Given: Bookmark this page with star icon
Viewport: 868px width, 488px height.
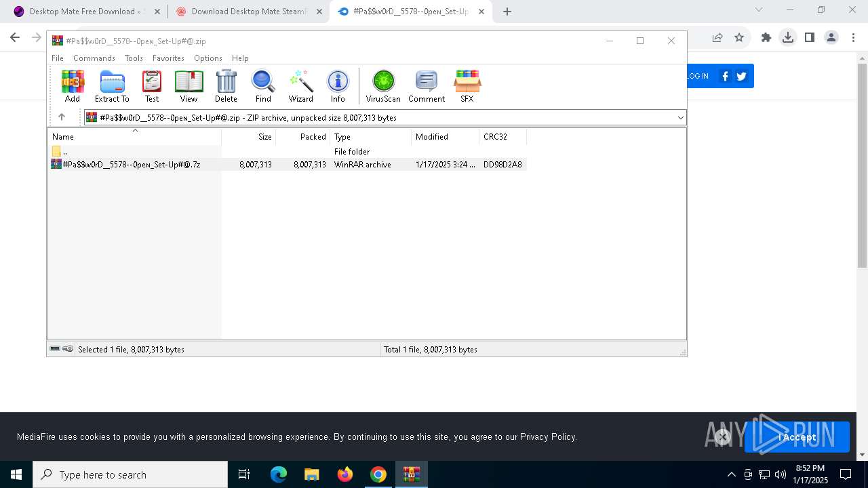Looking at the screenshot, I should 739,38.
